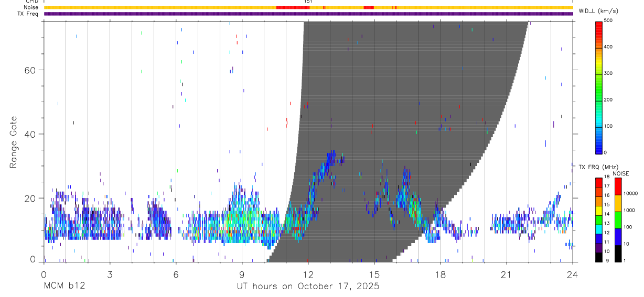
Task: Click the '400' tick on the WID scale
Action: pyautogui.click(x=608, y=47)
